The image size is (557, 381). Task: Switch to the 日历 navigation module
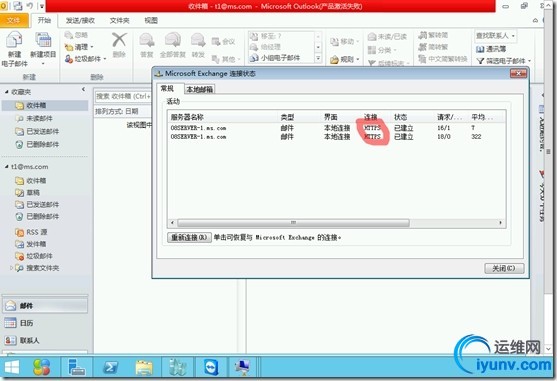coord(45,323)
